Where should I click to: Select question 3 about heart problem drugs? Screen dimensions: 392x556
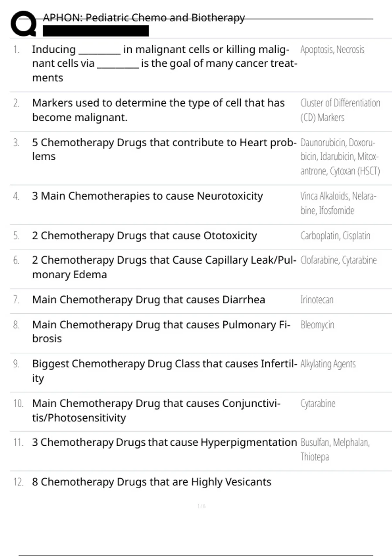point(164,149)
